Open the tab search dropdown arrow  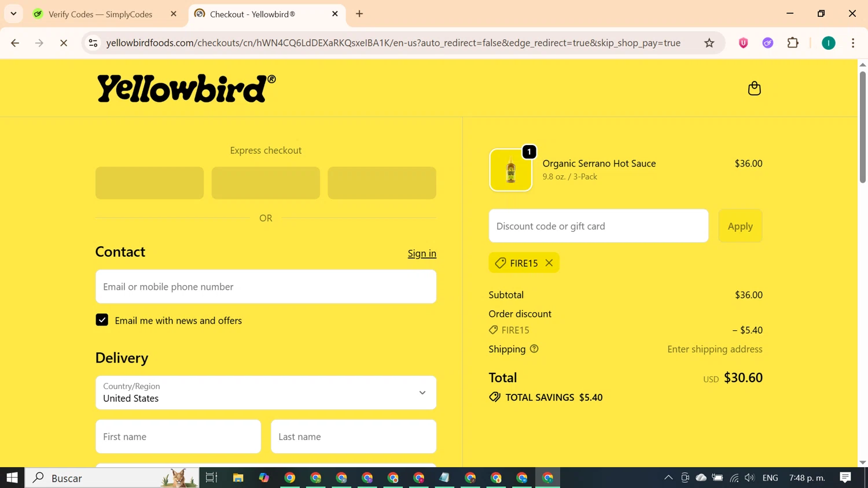[13, 14]
